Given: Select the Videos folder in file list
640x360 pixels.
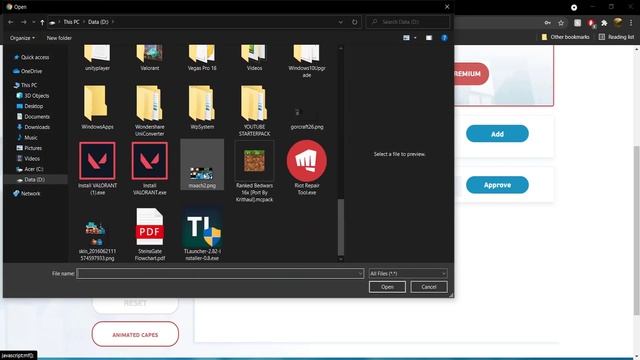Looking at the screenshot, I should coord(254,58).
